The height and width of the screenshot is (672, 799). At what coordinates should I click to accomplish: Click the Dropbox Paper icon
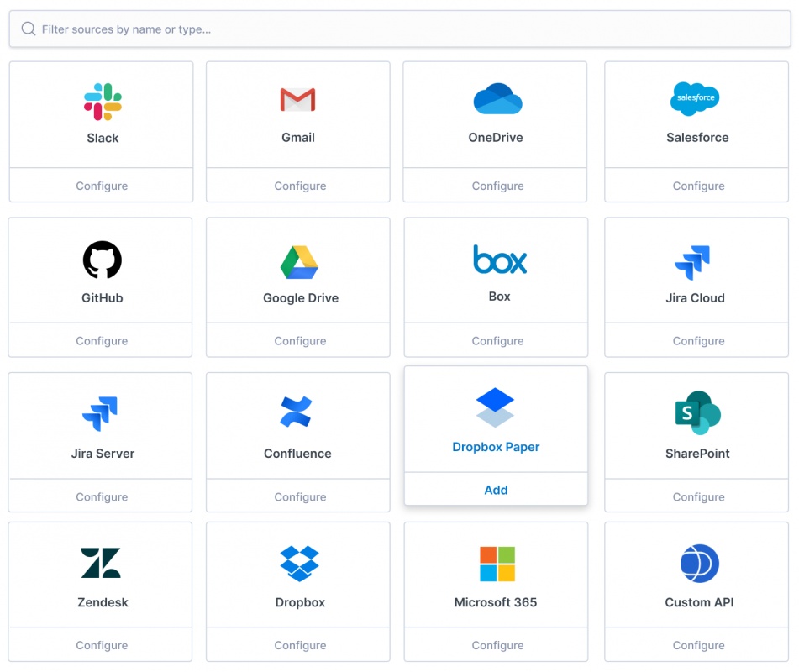pyautogui.click(x=496, y=407)
